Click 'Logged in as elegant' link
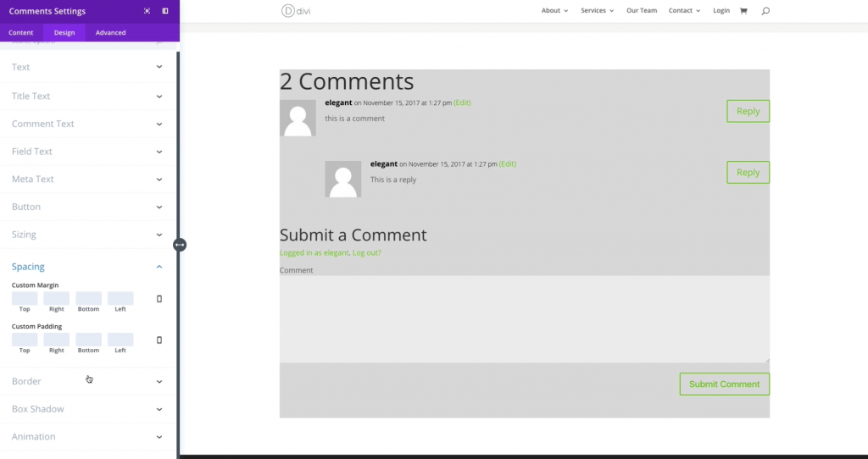Screen dimensions: 868x459 [x=314, y=252]
